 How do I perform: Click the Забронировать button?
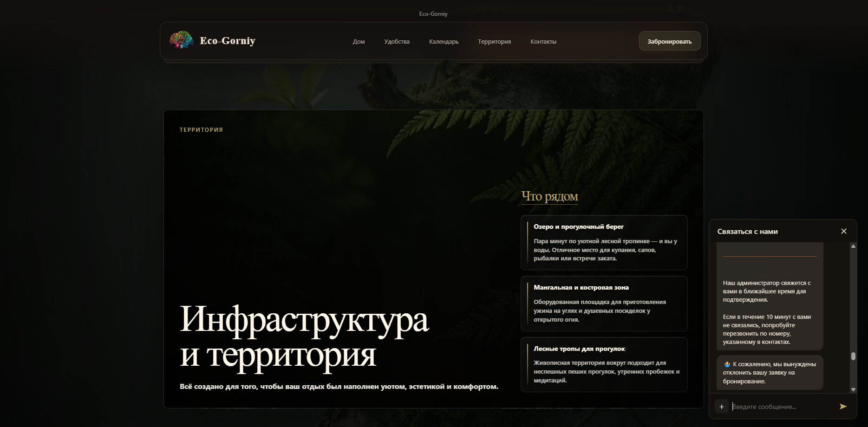tap(670, 41)
